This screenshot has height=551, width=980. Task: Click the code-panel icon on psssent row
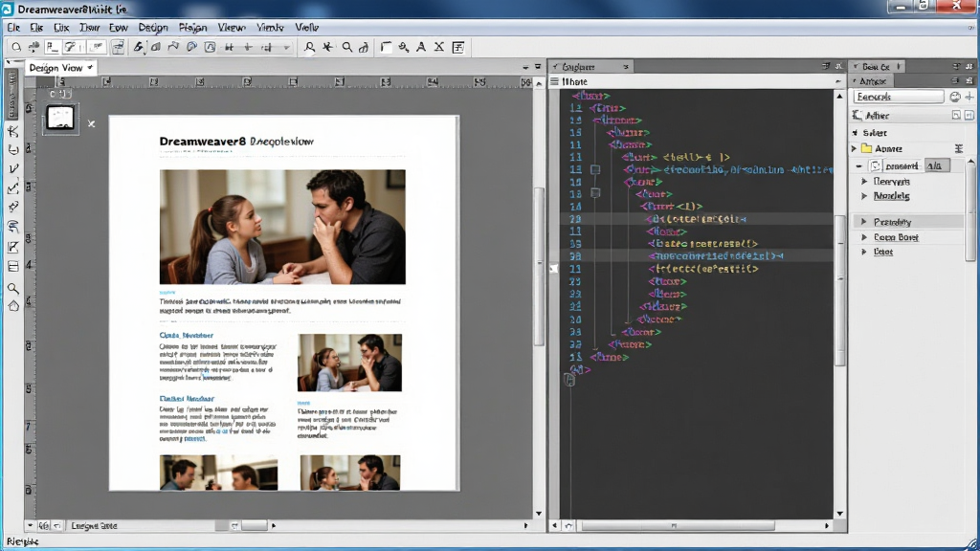point(876,165)
